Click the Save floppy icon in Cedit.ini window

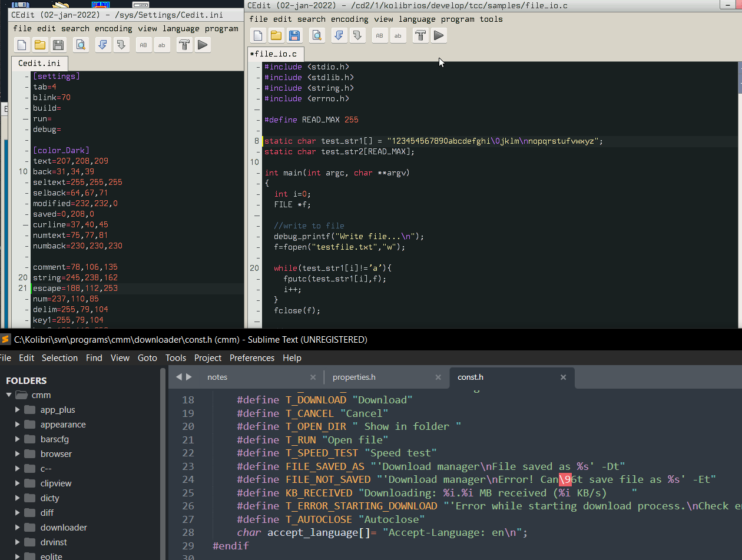[58, 45]
